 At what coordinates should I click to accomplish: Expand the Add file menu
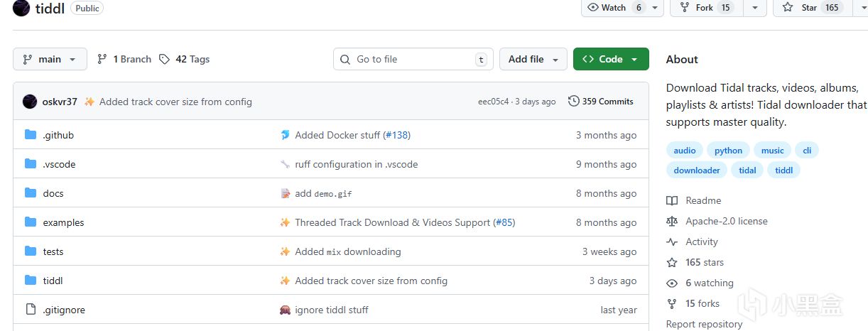point(533,59)
